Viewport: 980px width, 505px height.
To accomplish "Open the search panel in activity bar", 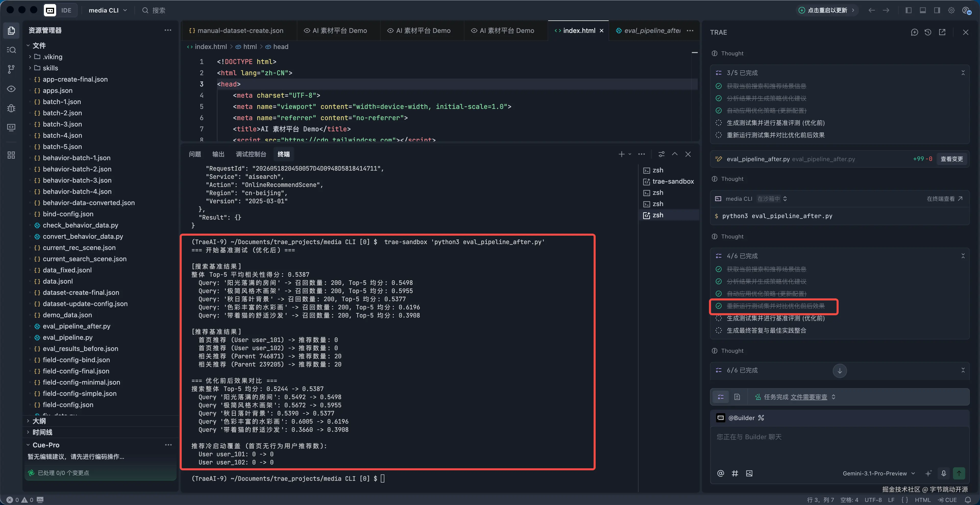I will 11,50.
